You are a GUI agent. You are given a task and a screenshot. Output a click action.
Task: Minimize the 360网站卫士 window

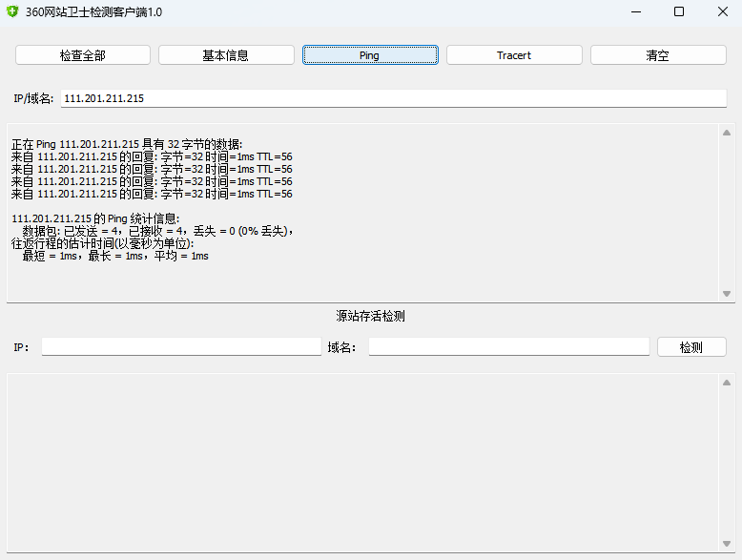[x=635, y=11]
